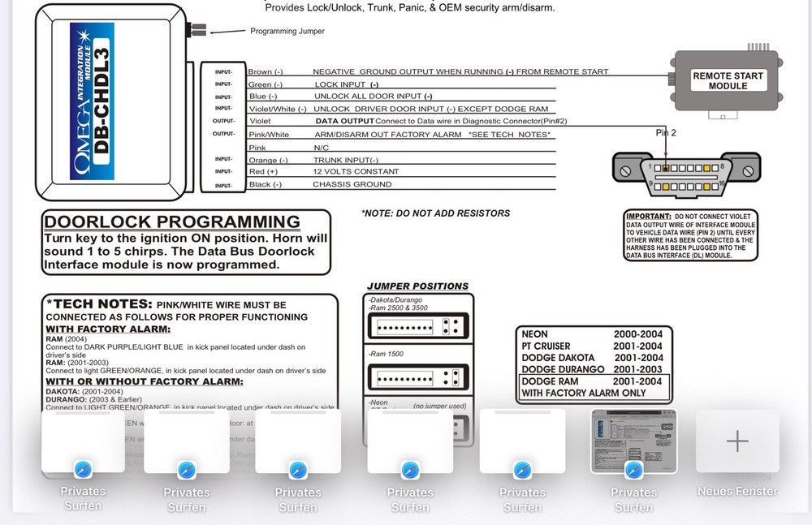
Task: Click the Pink/White wire label
Action: 269,135
